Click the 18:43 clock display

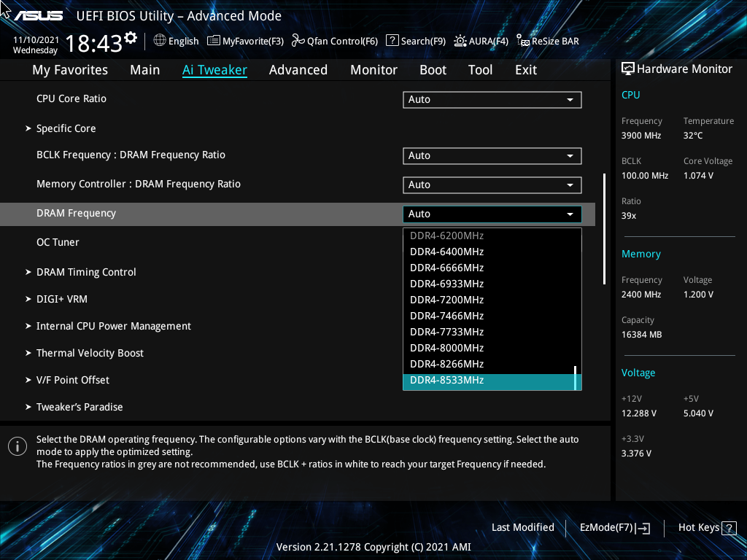click(94, 44)
